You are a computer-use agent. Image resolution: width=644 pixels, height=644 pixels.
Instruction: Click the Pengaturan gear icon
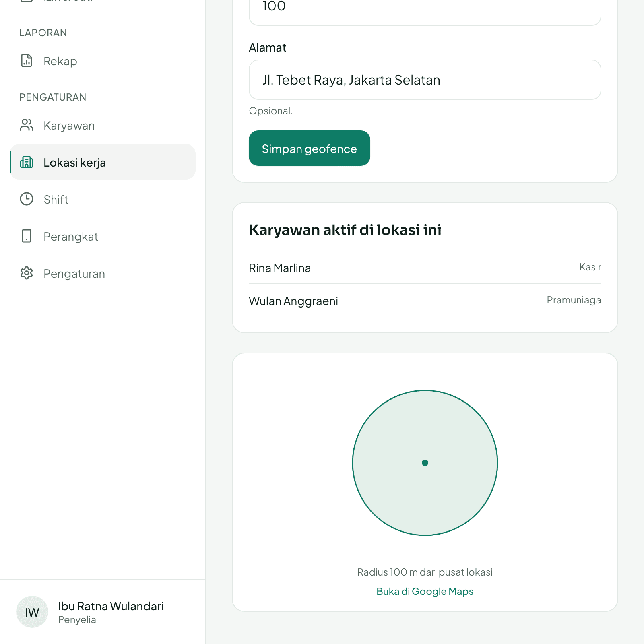coord(27,273)
